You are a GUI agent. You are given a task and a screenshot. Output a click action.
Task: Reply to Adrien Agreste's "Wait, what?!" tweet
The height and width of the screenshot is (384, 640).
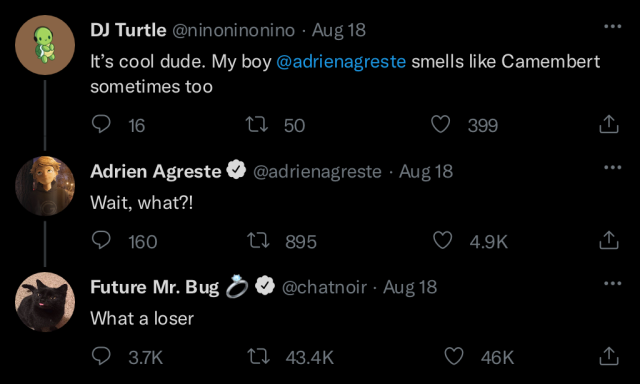101,240
